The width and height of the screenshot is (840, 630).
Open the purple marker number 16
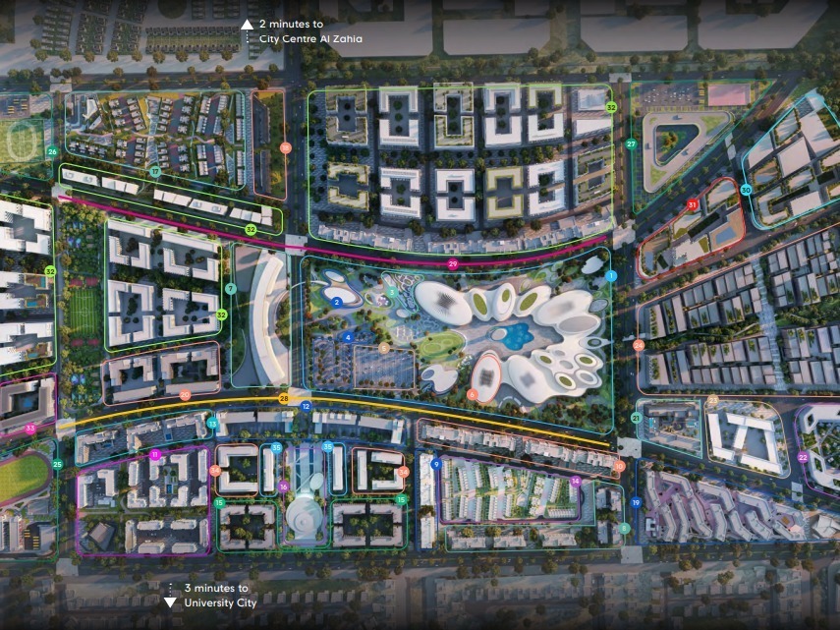point(283,487)
